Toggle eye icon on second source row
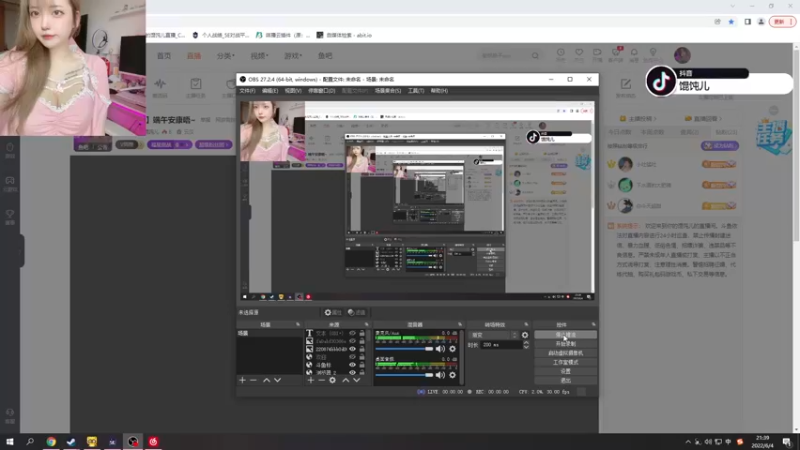Image resolution: width=800 pixels, height=450 pixels. pyautogui.click(x=352, y=341)
